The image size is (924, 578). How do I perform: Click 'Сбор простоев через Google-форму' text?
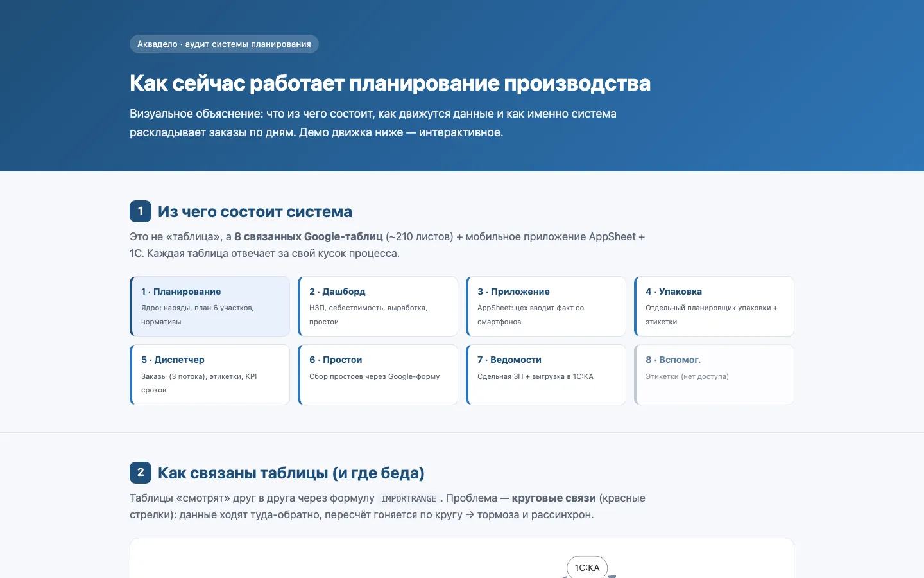point(375,376)
